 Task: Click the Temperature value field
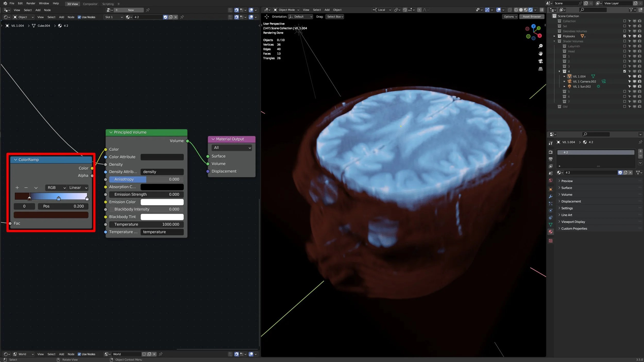(146, 225)
